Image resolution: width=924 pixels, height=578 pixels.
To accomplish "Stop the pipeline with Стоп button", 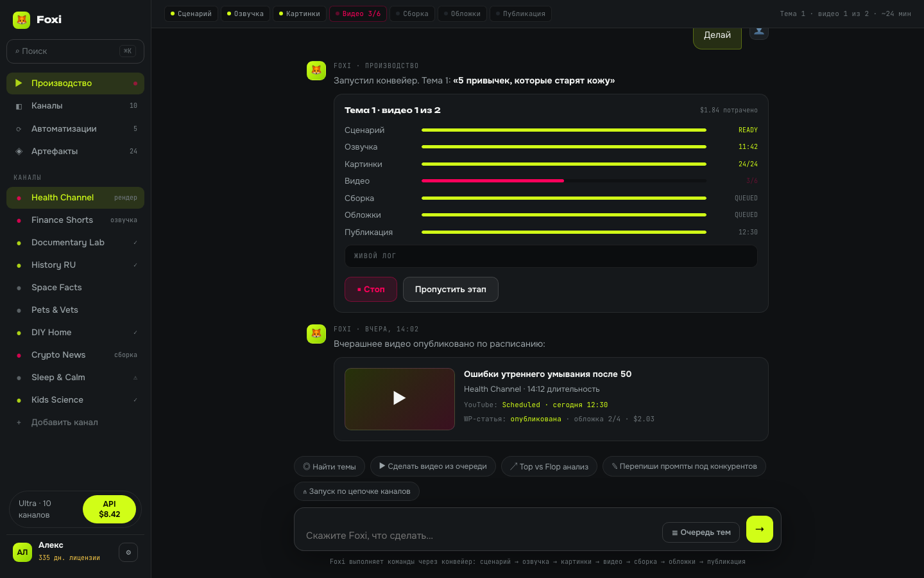I will [x=371, y=289].
